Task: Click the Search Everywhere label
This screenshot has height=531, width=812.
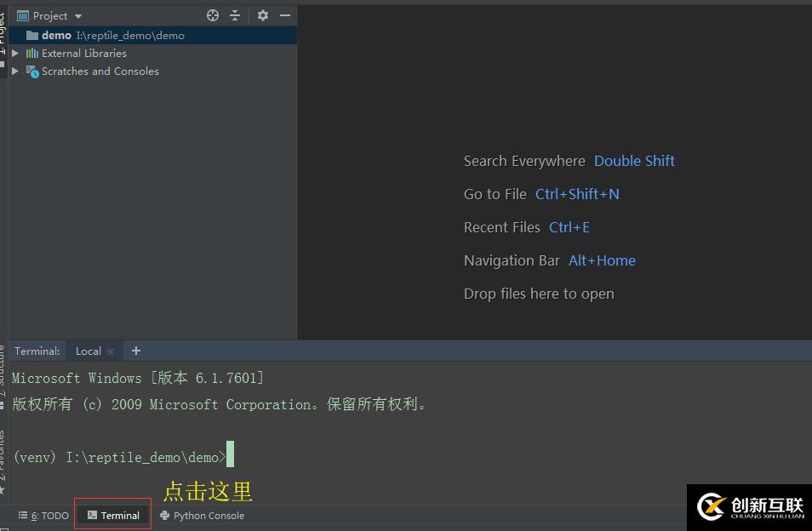Action: coord(524,161)
